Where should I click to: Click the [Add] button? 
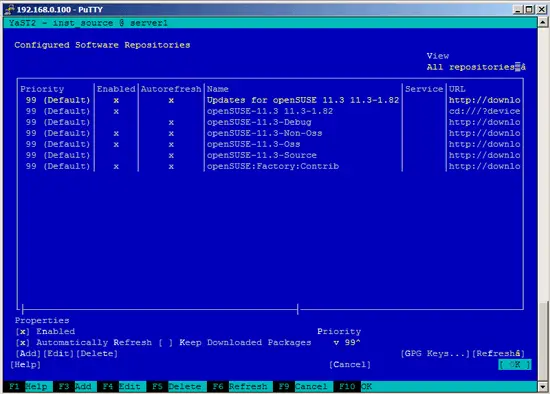click(28, 354)
